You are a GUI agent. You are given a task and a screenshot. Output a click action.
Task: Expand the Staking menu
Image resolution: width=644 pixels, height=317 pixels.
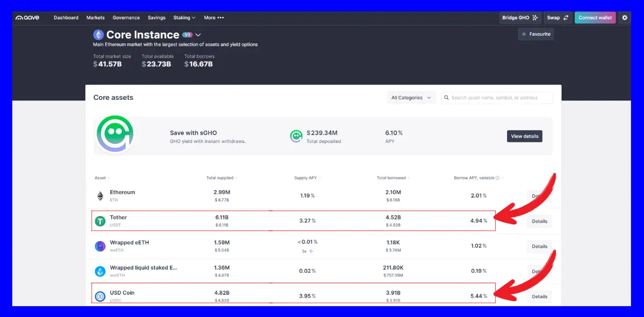pyautogui.click(x=184, y=17)
